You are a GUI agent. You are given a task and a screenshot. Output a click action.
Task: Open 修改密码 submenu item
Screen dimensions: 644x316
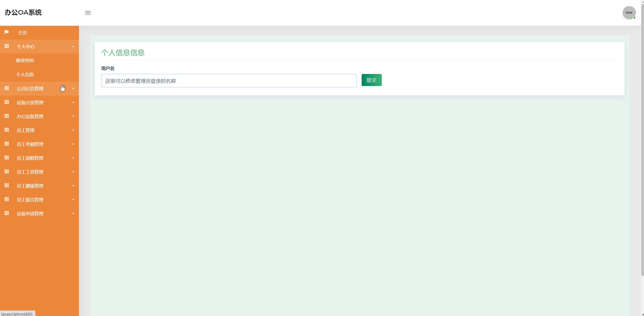25,61
